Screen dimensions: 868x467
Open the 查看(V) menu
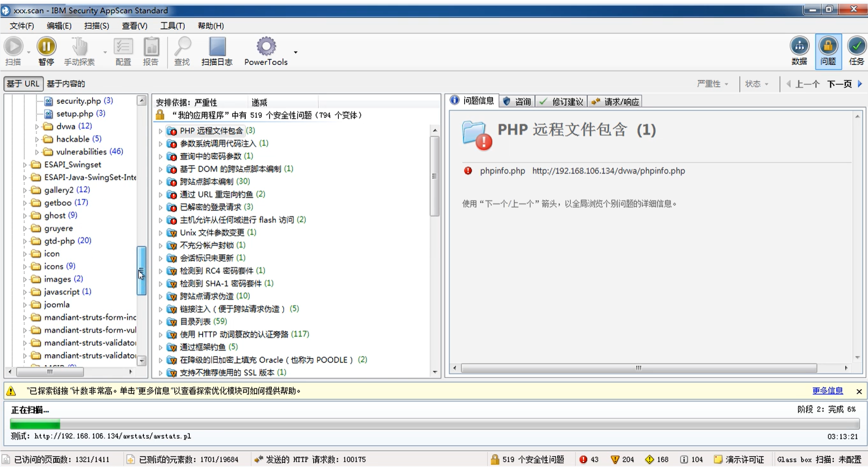(x=134, y=26)
